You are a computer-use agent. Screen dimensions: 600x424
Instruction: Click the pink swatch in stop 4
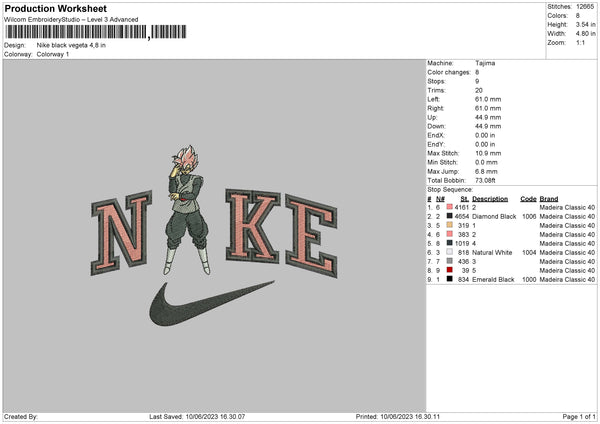point(450,234)
